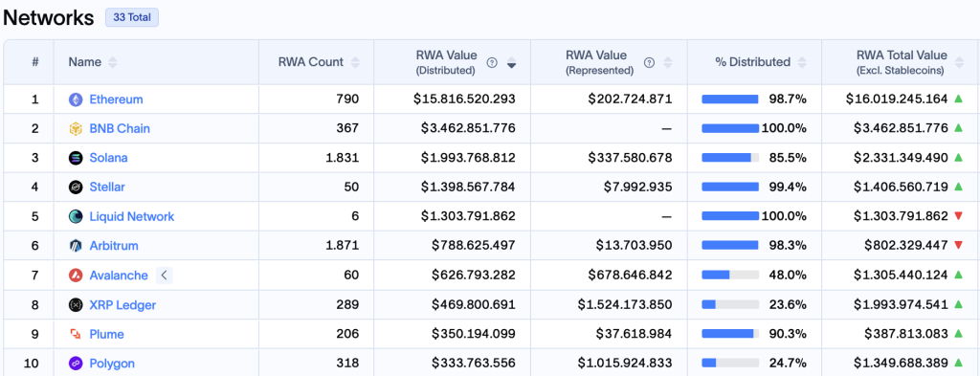Click Solana's RWA count 1.831
Viewport: 980px width, 376px height.
point(343,158)
